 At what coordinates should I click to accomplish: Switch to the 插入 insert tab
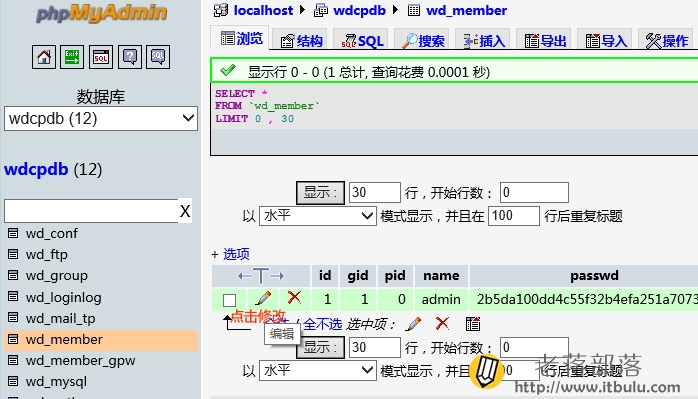pyautogui.click(x=484, y=41)
